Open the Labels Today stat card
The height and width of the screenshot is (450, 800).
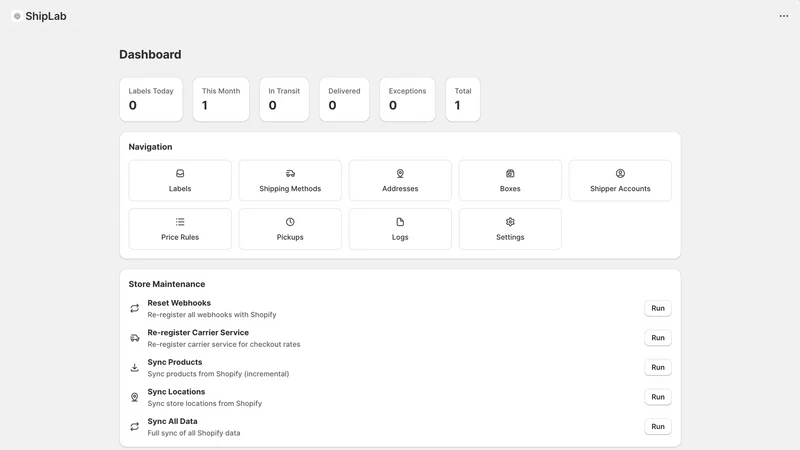151,99
